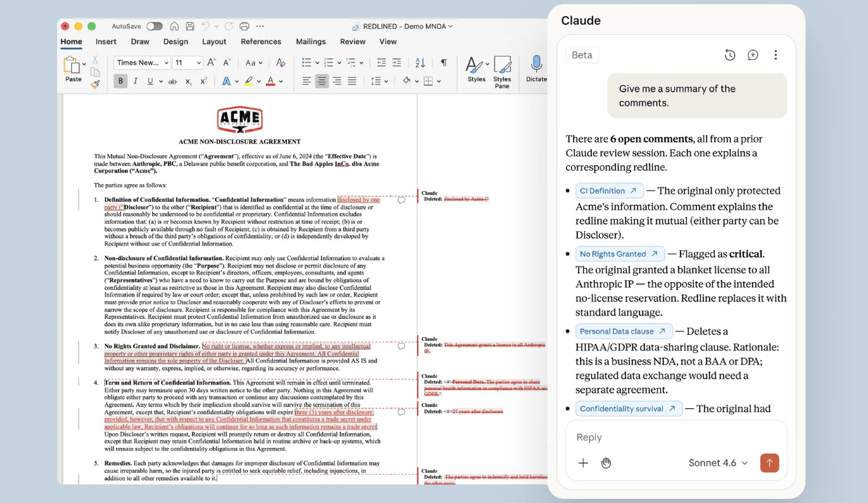Switch to the Layout tab

214,42
